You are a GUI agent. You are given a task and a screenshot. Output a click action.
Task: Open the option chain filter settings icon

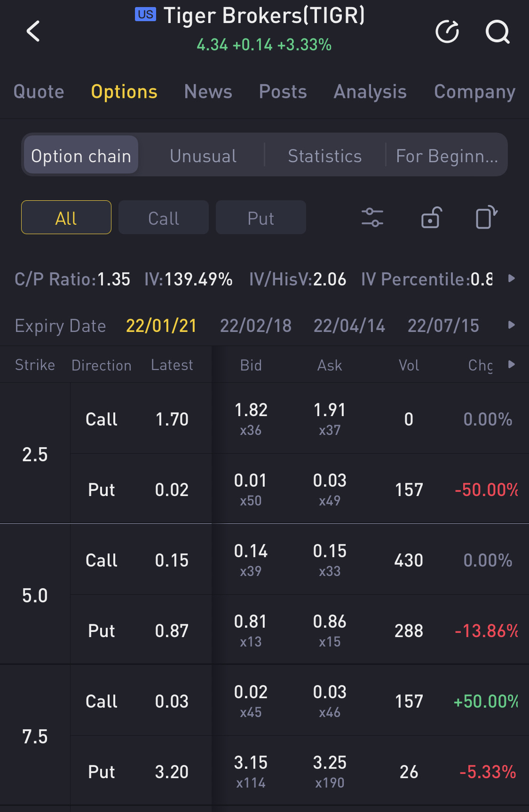tap(372, 218)
